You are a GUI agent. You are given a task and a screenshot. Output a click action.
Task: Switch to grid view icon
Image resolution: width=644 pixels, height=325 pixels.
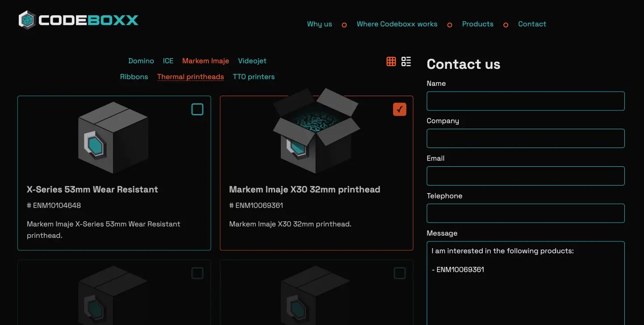391,62
